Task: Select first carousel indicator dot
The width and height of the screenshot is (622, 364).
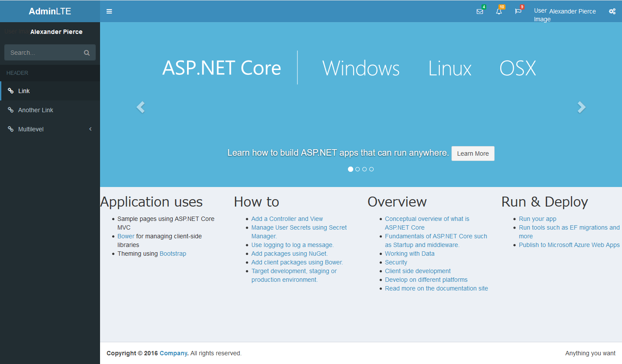Action: click(351, 169)
